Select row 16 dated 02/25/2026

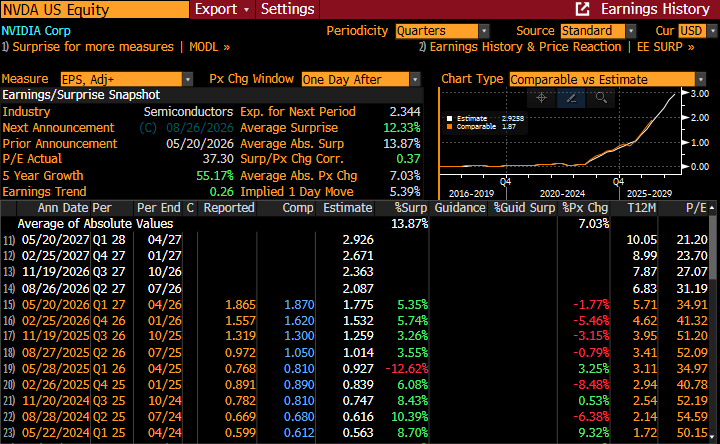[355, 320]
